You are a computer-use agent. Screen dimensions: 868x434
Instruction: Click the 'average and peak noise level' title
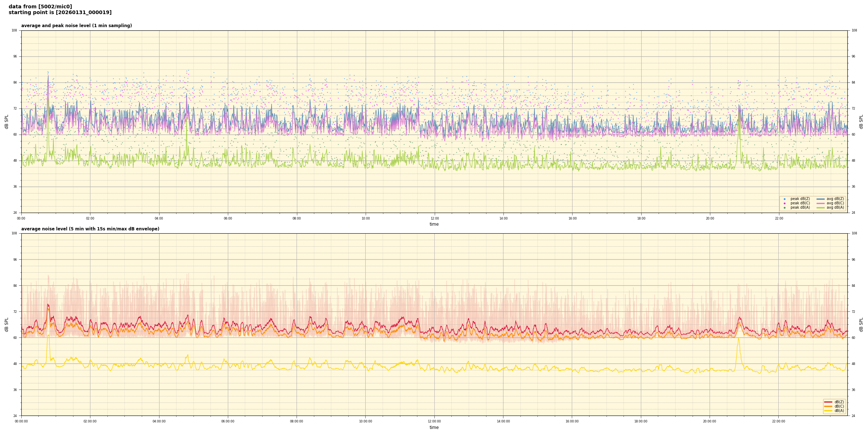76,26
